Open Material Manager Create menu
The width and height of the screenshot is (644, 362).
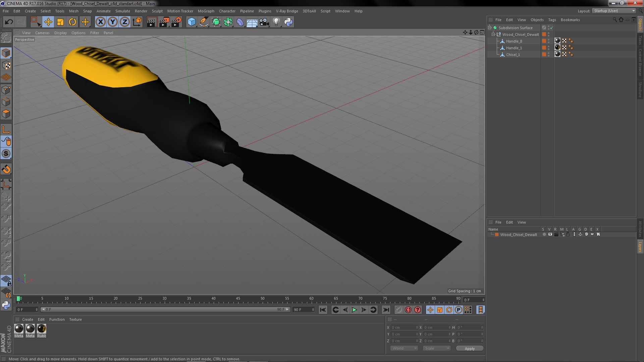28,319
